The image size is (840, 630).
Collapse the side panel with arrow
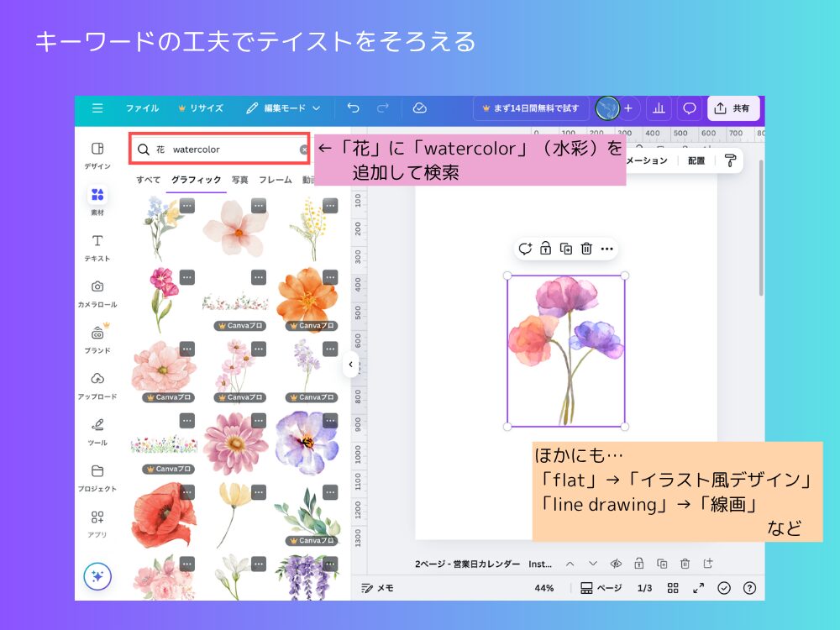pyautogui.click(x=351, y=365)
